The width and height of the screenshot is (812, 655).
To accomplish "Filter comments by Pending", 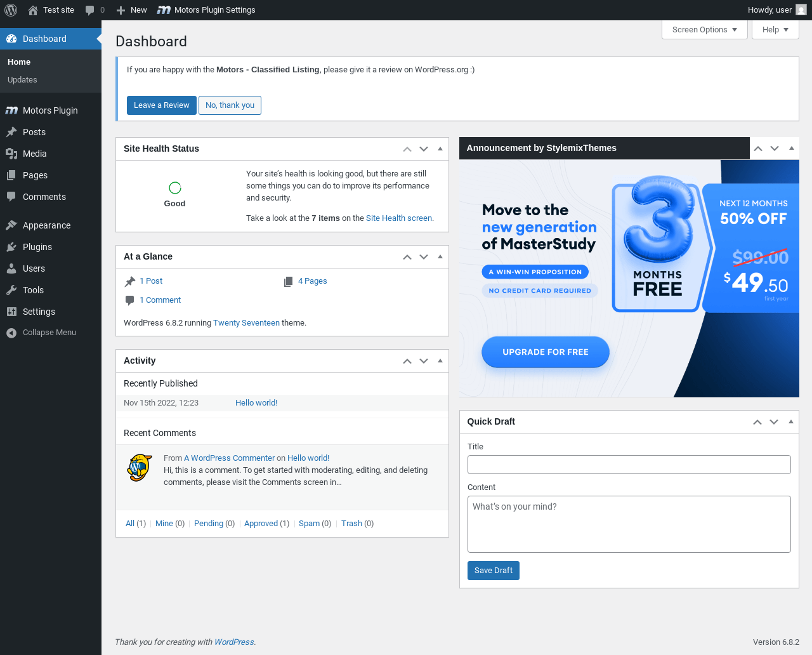I will point(209,524).
